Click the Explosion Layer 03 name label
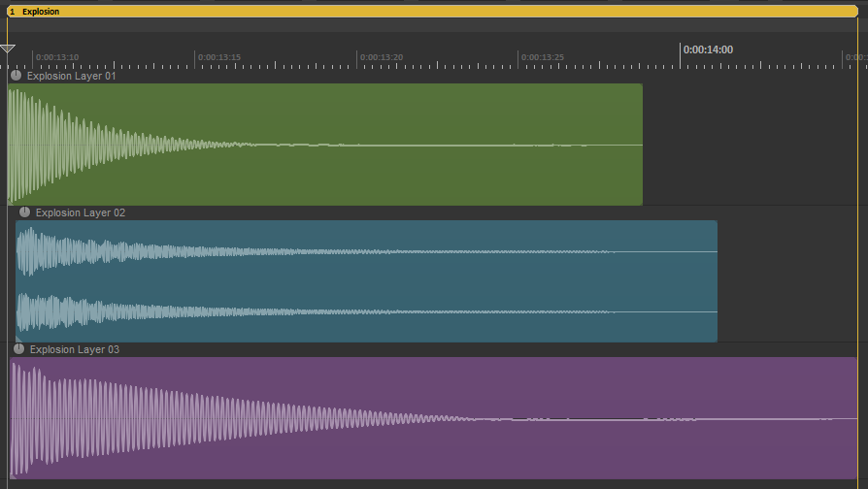Screen dimensions: 868x489 pos(74,349)
